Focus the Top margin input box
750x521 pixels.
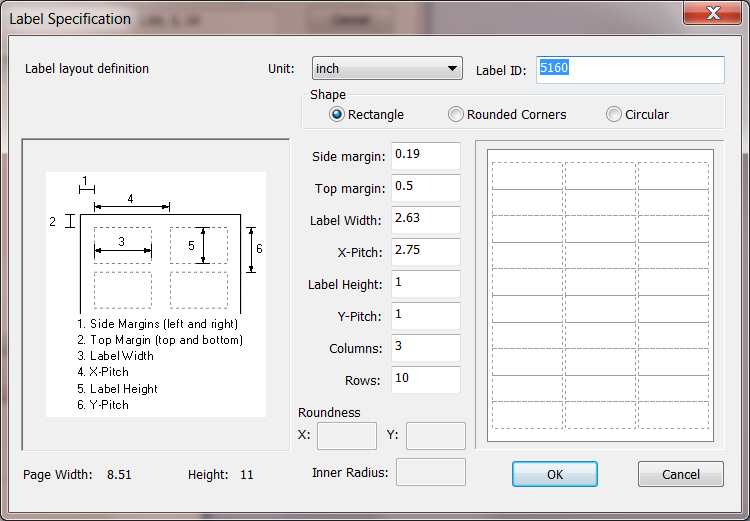coord(426,188)
